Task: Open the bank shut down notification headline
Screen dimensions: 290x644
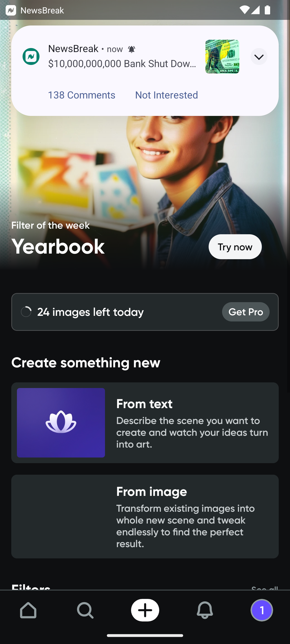Action: point(122,64)
